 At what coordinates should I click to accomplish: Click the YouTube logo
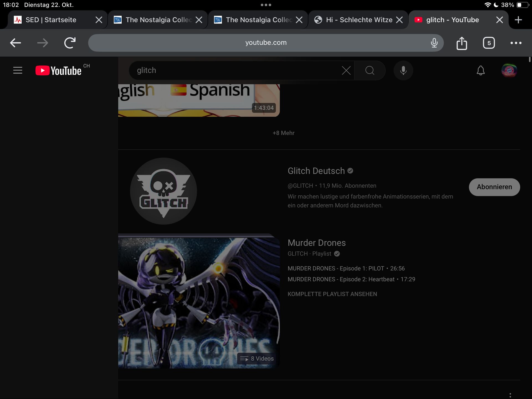pos(58,71)
